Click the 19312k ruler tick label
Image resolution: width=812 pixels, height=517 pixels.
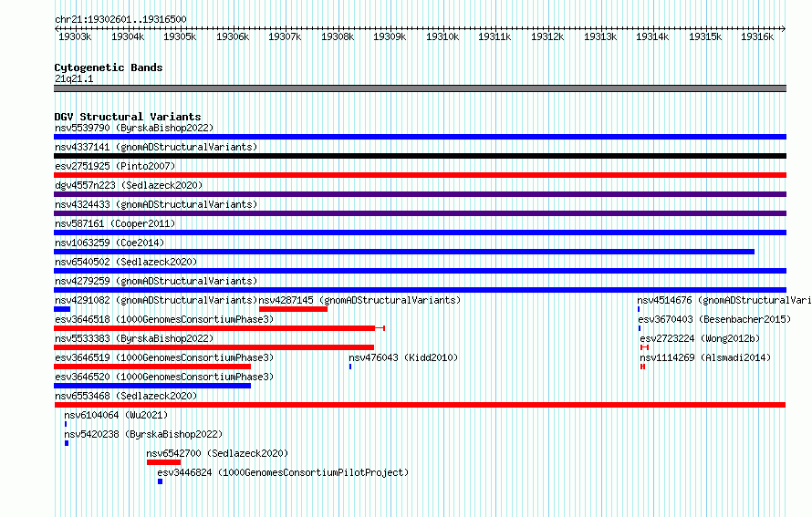(547, 36)
